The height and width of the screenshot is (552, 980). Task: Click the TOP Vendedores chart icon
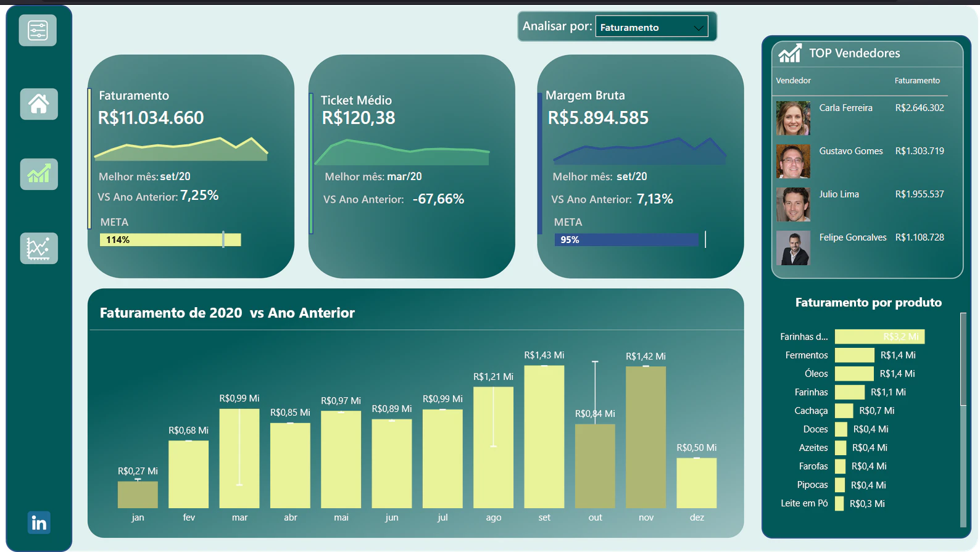pos(790,54)
